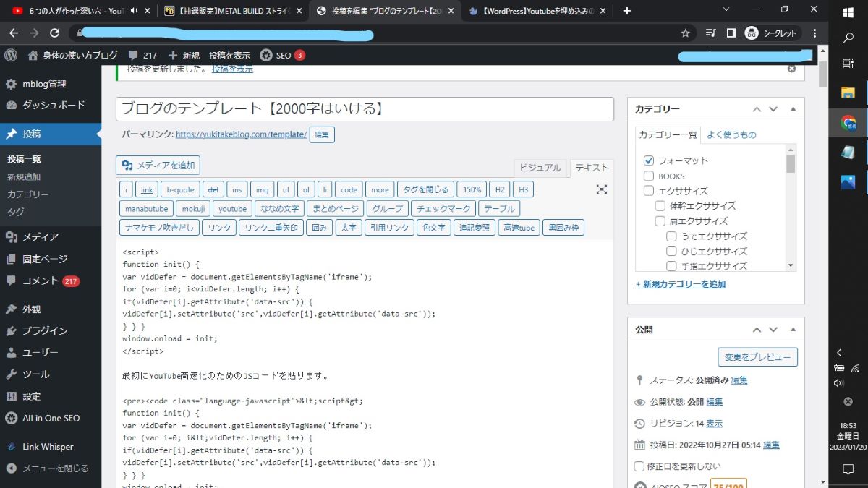Image resolution: width=868 pixels, height=488 pixels.
Task: Click page vertical scrollbar thumb
Action: (822, 74)
